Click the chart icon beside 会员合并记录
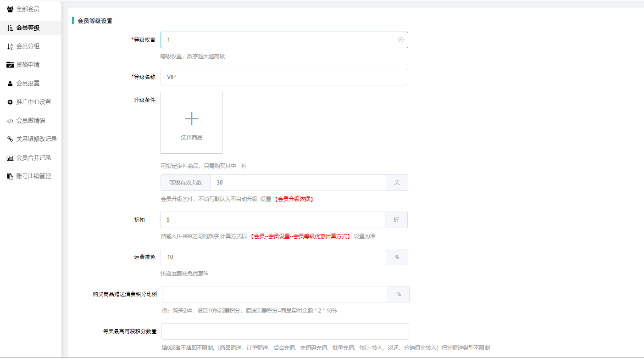This screenshot has width=644, height=358. point(10,158)
